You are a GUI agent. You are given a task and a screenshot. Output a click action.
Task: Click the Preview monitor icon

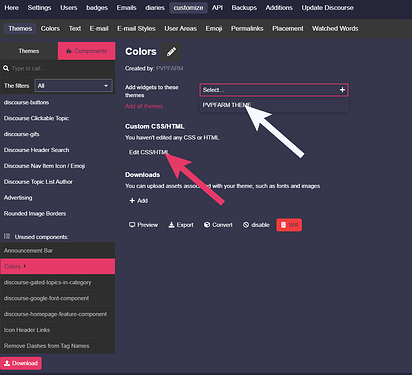point(132,225)
